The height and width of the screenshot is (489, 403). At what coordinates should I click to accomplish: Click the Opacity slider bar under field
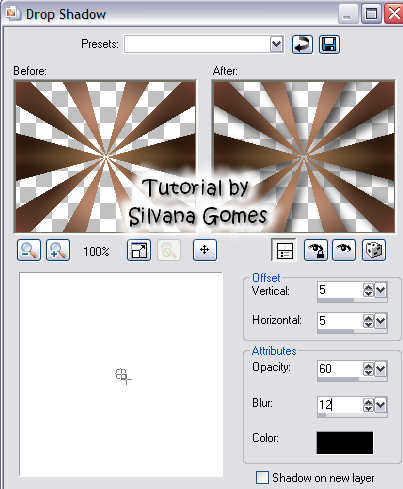pos(352,379)
